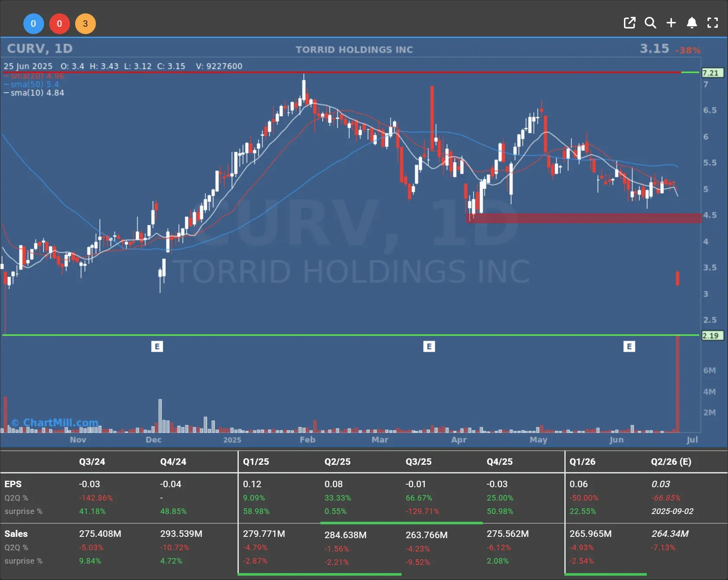
Task: Click the Q1/26 sales value 265.965M
Action: click(x=591, y=534)
